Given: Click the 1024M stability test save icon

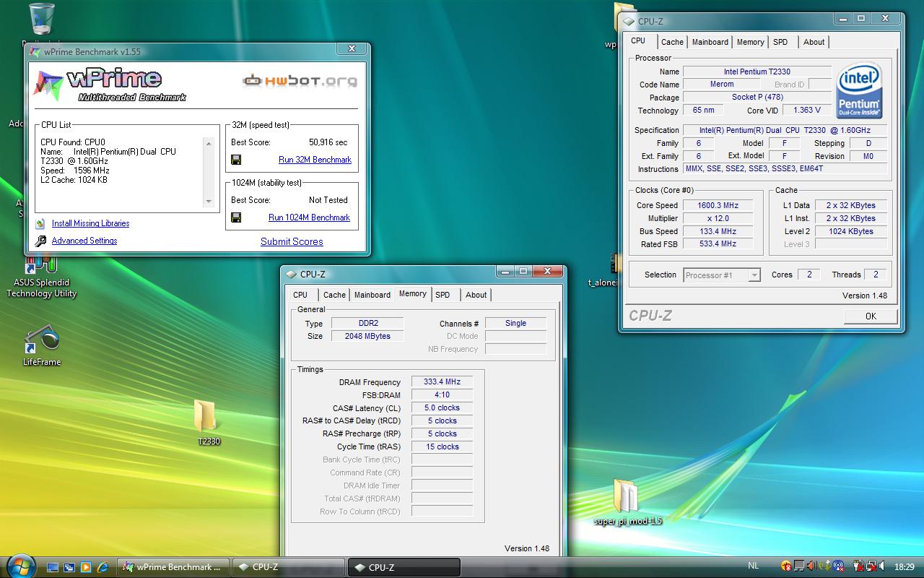Looking at the screenshot, I should (236, 217).
